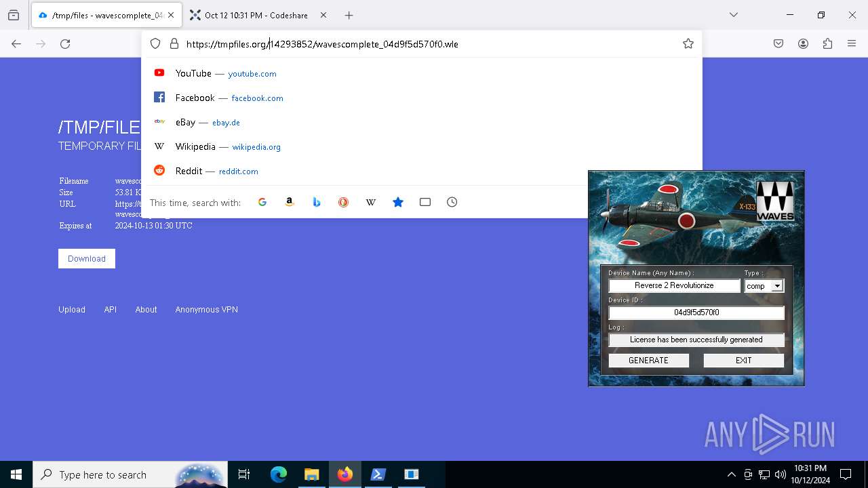The width and height of the screenshot is (868, 488).
Task: Select the Reddit suggestion
Action: [x=422, y=171]
